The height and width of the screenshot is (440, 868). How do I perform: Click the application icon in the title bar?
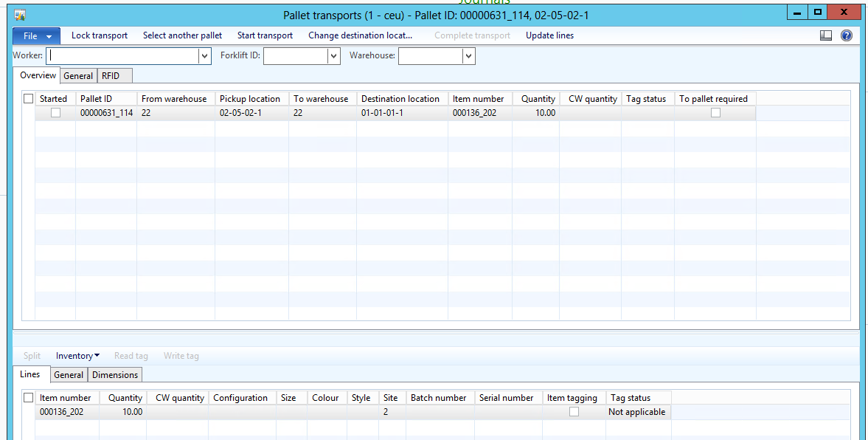21,14
